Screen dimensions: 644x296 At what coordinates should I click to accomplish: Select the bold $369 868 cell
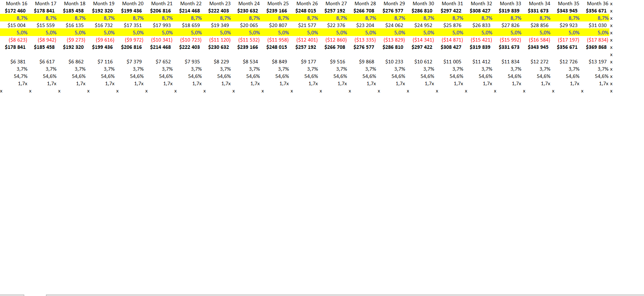coord(596,47)
